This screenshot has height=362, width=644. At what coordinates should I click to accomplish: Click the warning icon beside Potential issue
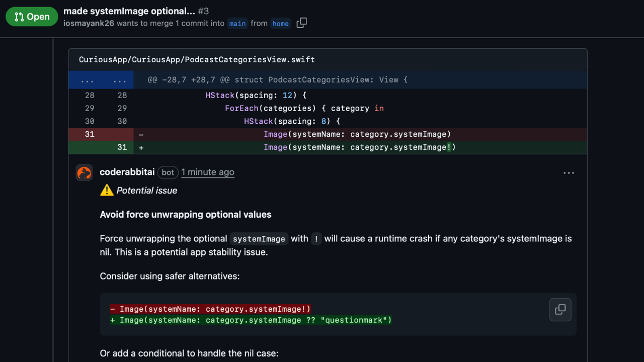coord(107,191)
